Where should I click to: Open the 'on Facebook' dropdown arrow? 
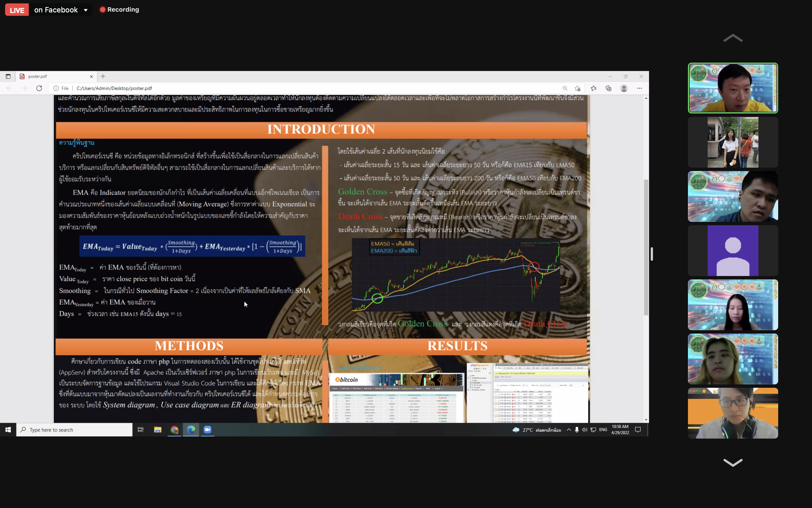tap(86, 10)
